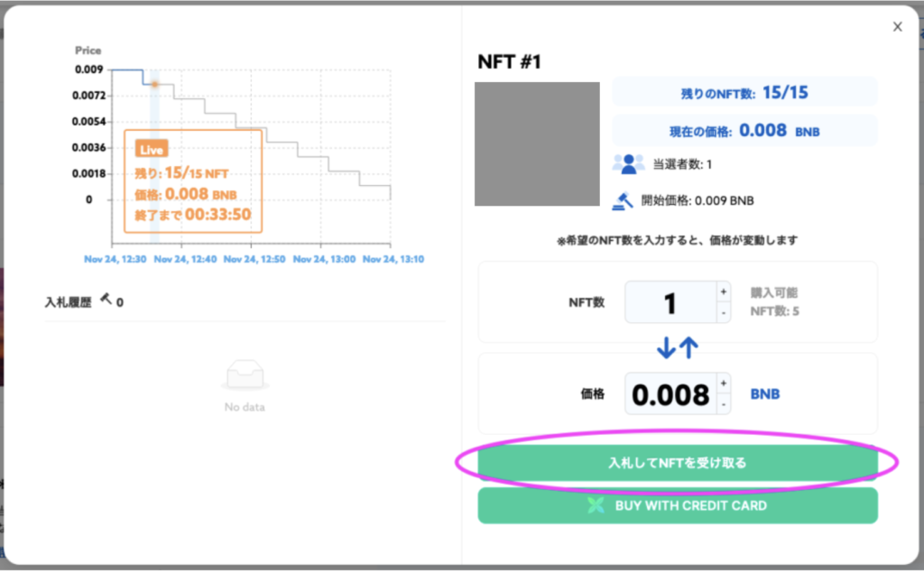Click BUY WITH CREDIT CARD button
Viewport: 924px width, 573px height.
[x=677, y=506]
